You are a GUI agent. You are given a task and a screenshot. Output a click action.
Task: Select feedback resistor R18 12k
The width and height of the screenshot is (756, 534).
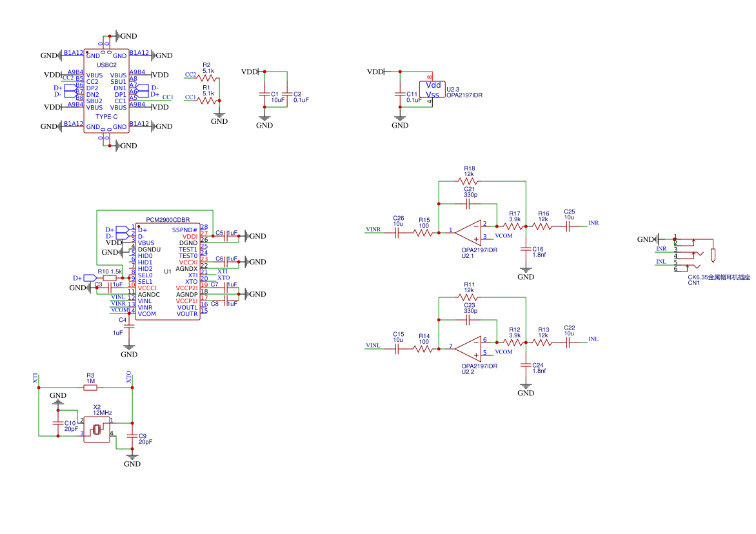[x=468, y=181]
